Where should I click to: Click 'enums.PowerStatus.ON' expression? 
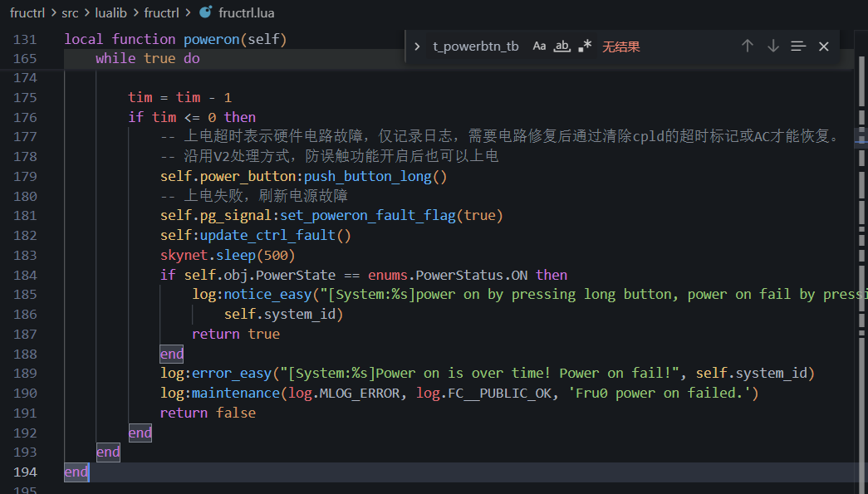pyautogui.click(x=447, y=275)
